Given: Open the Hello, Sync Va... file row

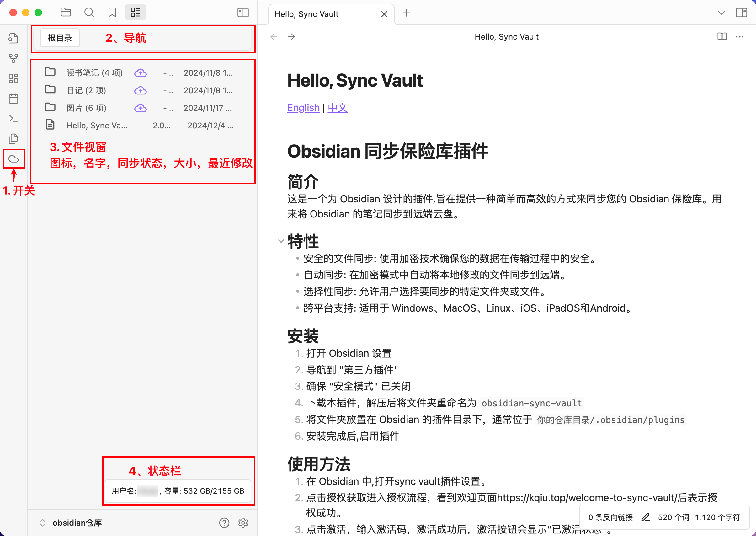Looking at the screenshot, I should tap(142, 125).
